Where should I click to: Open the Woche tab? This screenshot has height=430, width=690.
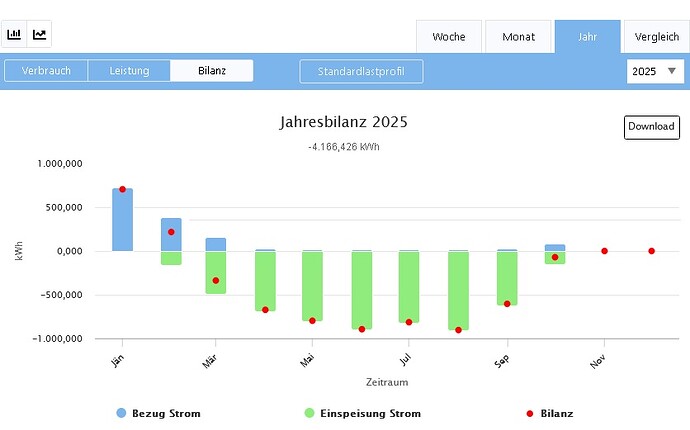pyautogui.click(x=448, y=37)
